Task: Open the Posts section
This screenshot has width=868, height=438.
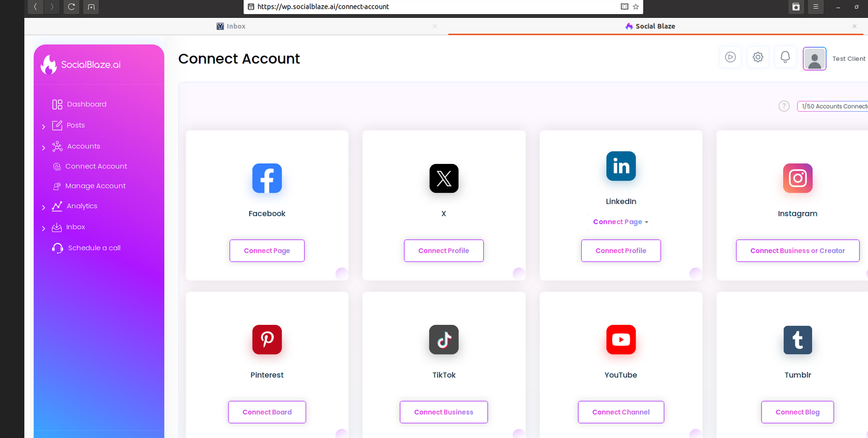Action: coord(76,125)
